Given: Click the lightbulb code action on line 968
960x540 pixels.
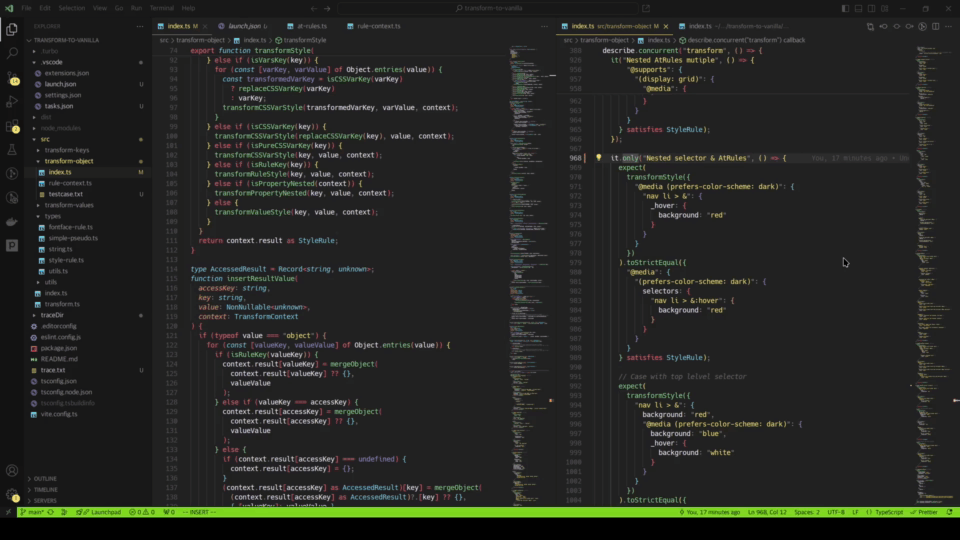Looking at the screenshot, I should (x=599, y=158).
